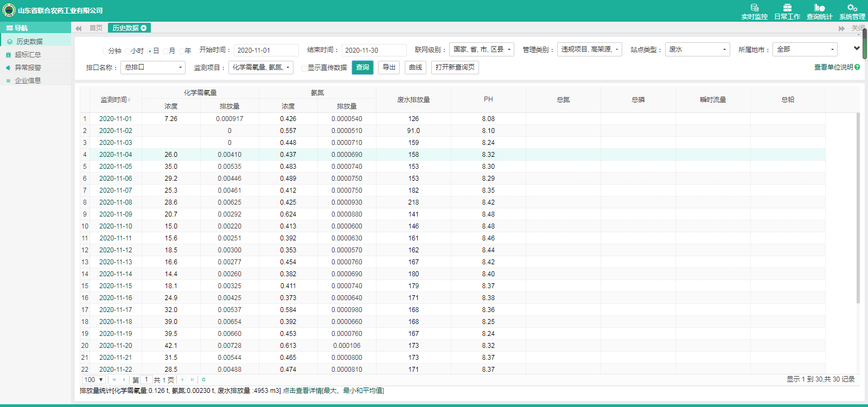The height and width of the screenshot is (407, 868).
Task: Click the refresh icon in pagination bar
Action: click(203, 380)
